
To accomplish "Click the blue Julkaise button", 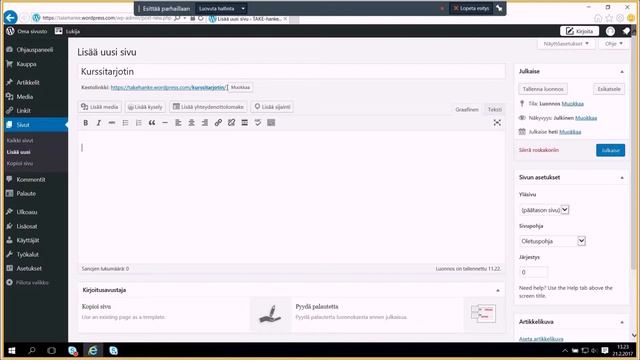I will (610, 150).
